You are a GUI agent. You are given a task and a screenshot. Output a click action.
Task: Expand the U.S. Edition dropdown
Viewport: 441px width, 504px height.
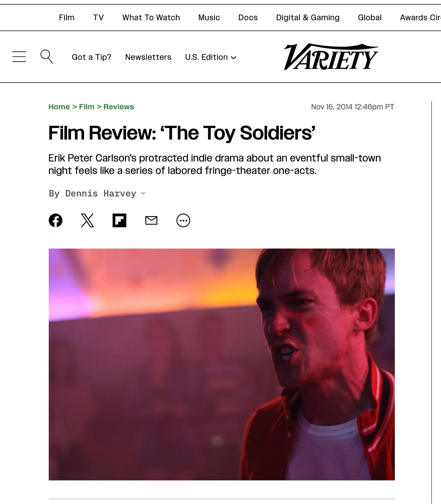211,57
